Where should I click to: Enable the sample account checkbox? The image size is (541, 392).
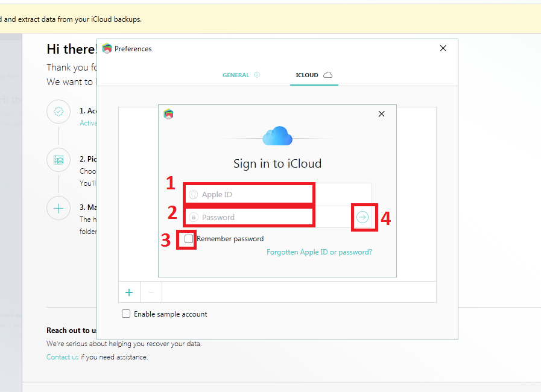pos(126,314)
